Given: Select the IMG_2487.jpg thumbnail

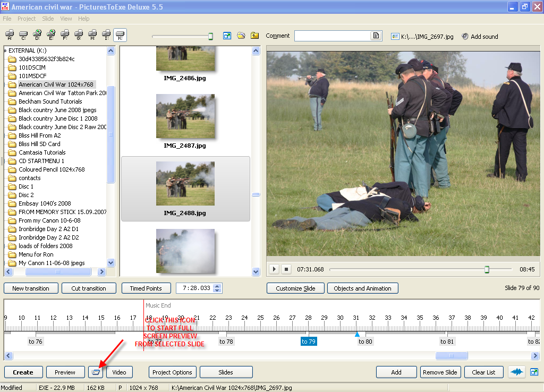Looking at the screenshot, I should [x=185, y=116].
